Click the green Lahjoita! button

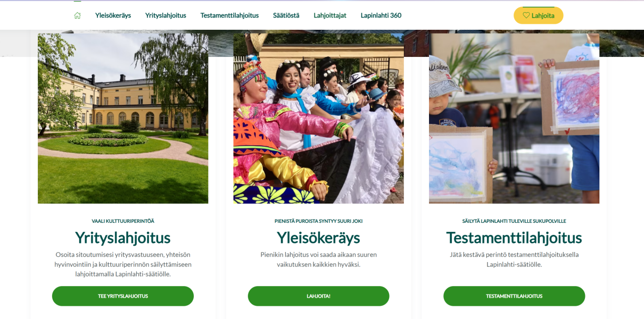318,296
